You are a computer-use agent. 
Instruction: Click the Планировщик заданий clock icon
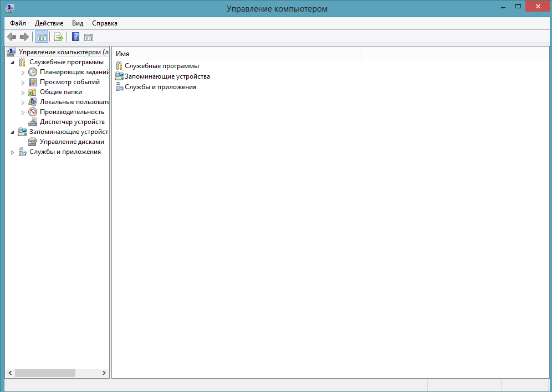coord(32,72)
